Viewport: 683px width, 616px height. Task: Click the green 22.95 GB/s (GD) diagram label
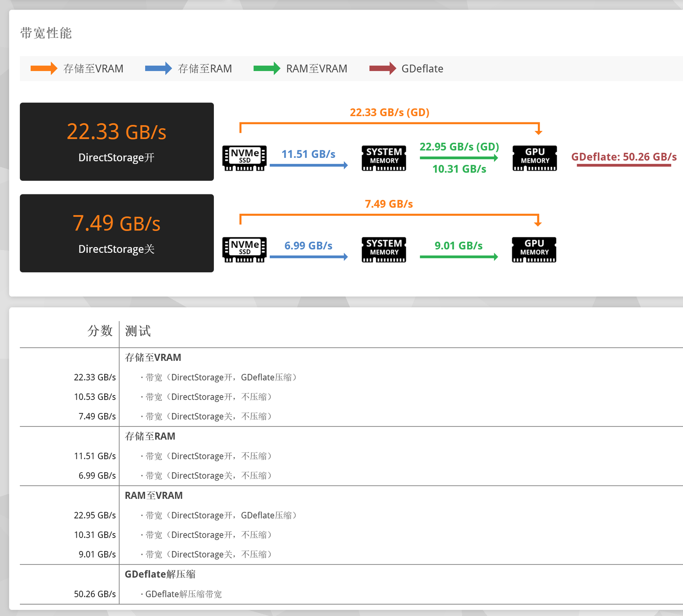pos(459,147)
